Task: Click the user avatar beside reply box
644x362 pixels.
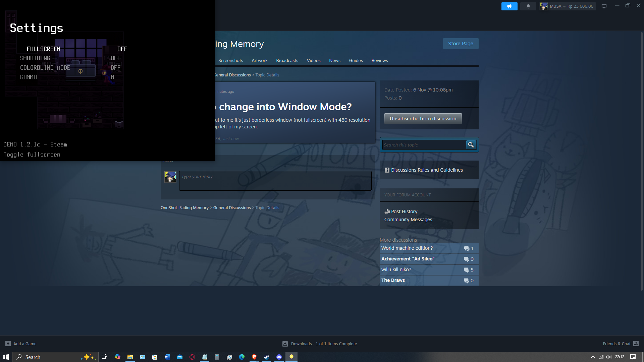Action: click(x=170, y=177)
